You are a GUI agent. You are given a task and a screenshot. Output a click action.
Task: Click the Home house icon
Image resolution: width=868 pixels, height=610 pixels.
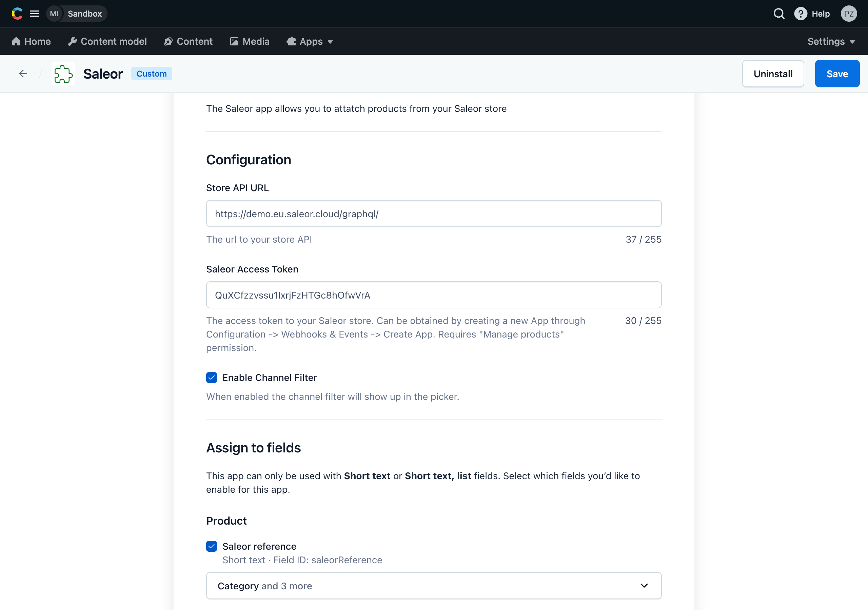pos(16,41)
